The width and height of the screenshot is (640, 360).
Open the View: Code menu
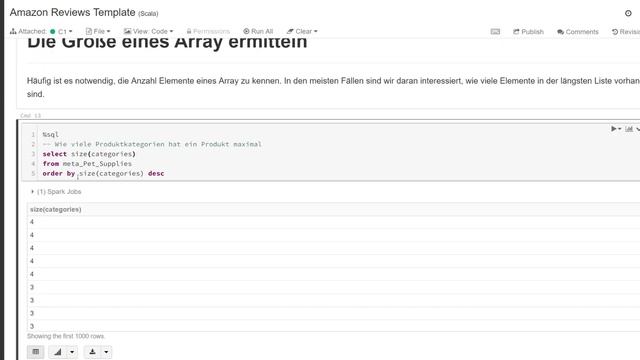[x=149, y=31]
